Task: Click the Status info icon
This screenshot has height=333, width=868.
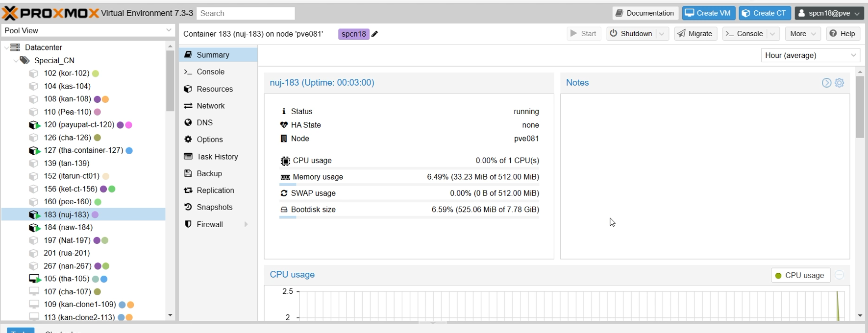Action: pos(284,112)
